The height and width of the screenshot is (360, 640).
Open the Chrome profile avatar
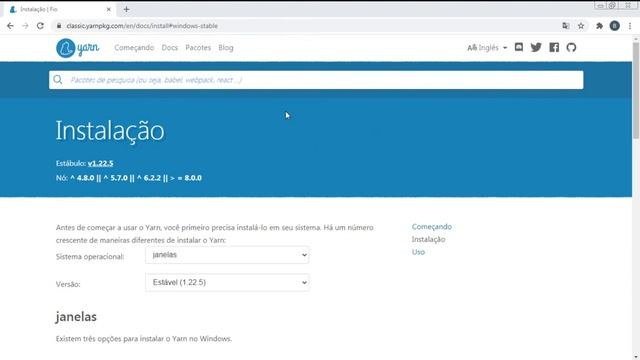pyautogui.click(x=615, y=26)
